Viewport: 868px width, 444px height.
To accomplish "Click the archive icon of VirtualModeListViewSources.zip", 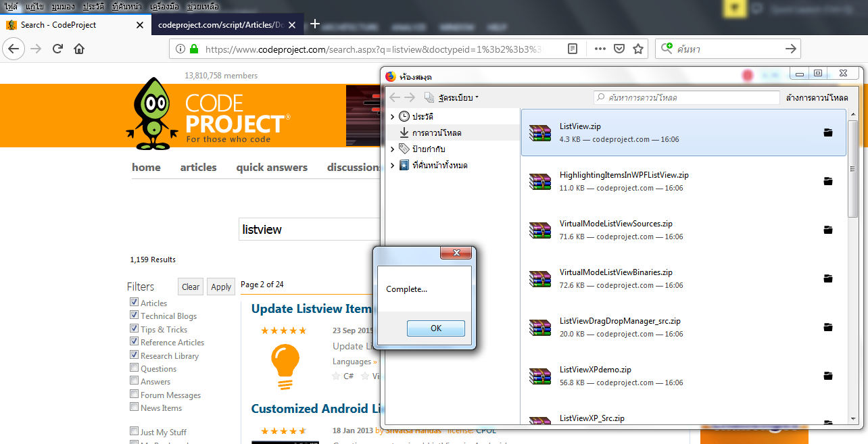I will tap(540, 230).
